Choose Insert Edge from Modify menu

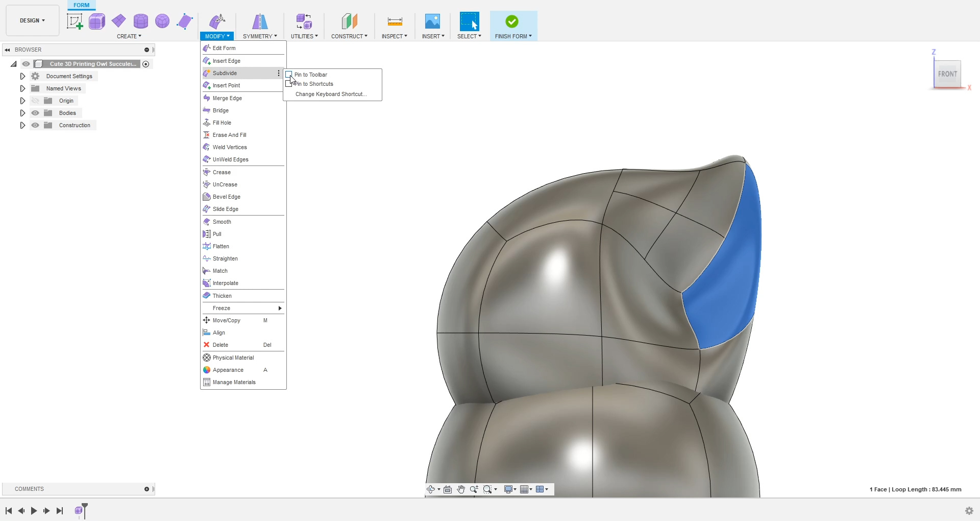243,61
